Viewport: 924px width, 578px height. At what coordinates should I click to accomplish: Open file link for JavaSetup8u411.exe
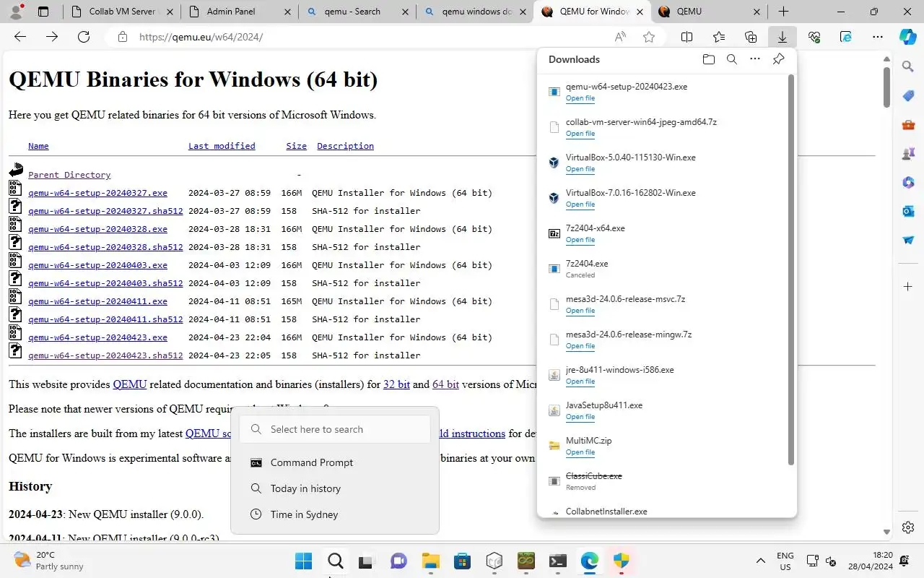[580, 417]
